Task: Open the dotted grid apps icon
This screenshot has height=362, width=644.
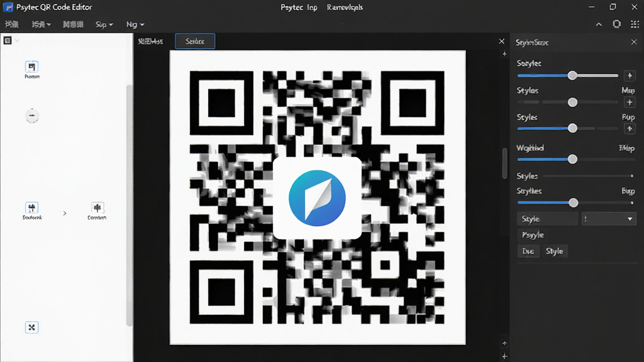Action: [x=635, y=25]
